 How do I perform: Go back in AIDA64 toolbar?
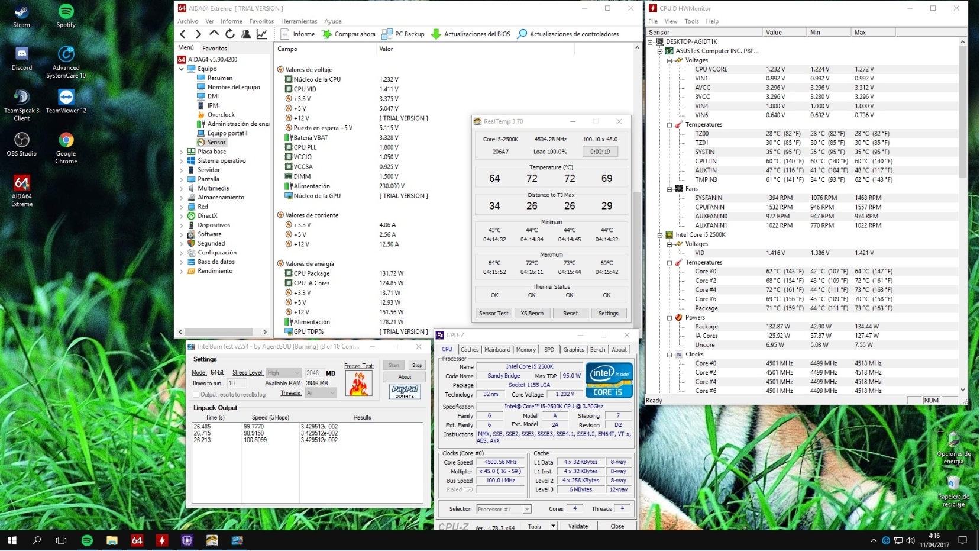point(183,34)
